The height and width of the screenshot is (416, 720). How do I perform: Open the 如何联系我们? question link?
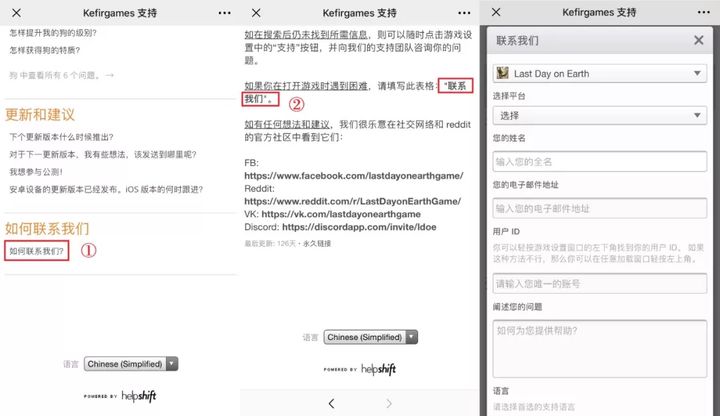[x=37, y=251]
